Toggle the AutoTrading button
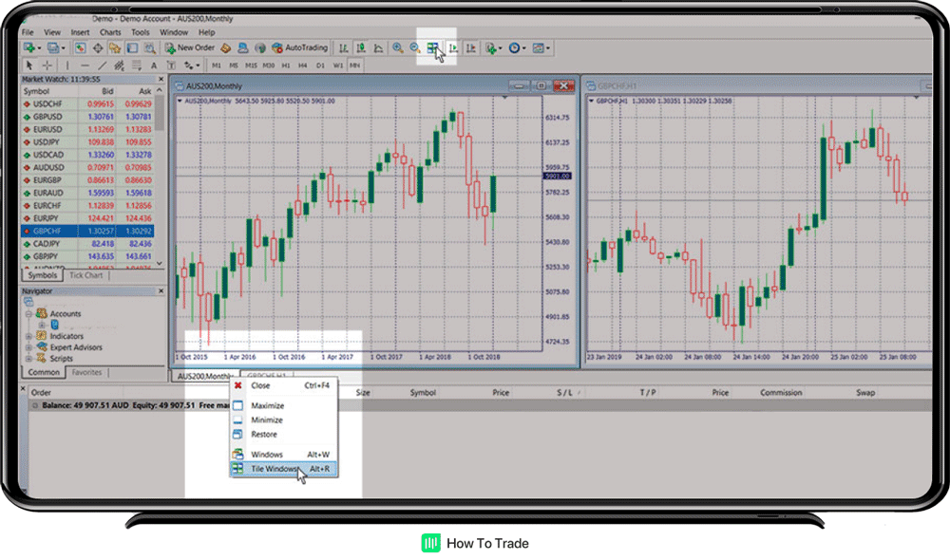The height and width of the screenshot is (560, 950). [299, 47]
